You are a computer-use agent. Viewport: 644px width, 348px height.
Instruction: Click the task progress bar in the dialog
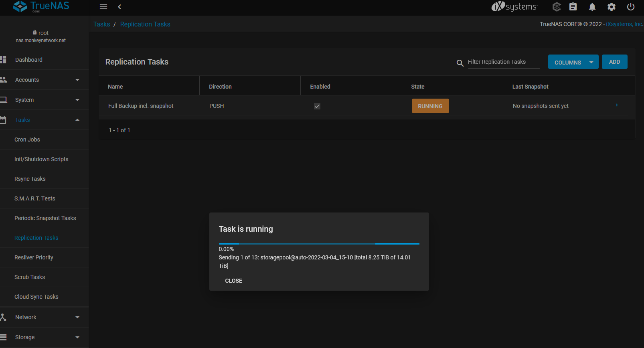pos(319,244)
